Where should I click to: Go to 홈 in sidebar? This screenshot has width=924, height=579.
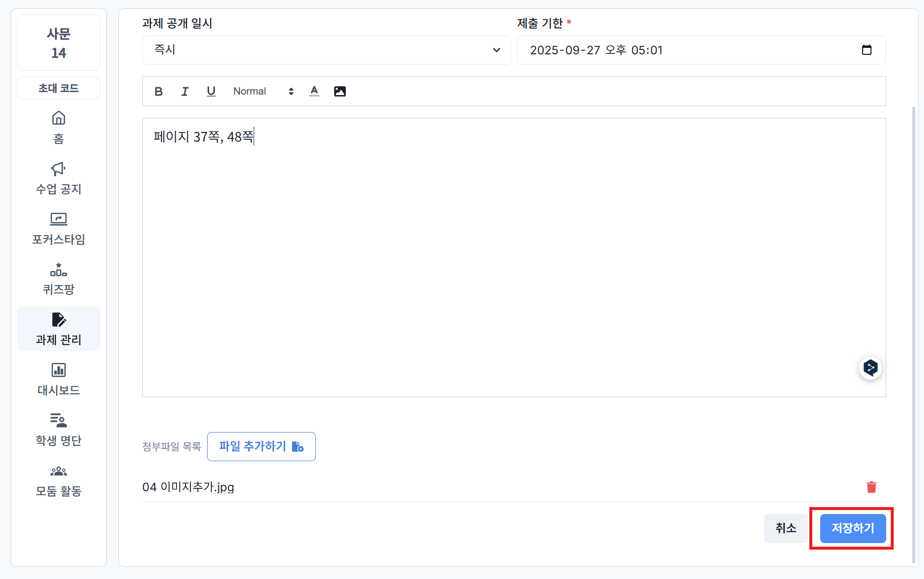[59, 128]
